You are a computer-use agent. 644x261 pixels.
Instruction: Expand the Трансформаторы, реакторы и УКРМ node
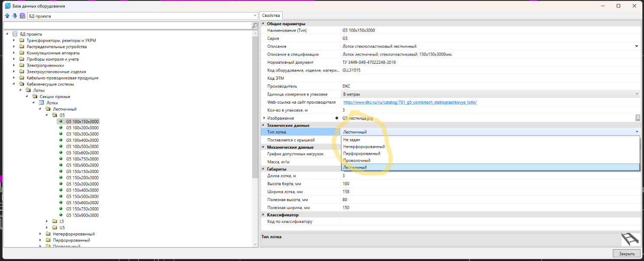[x=14, y=40]
